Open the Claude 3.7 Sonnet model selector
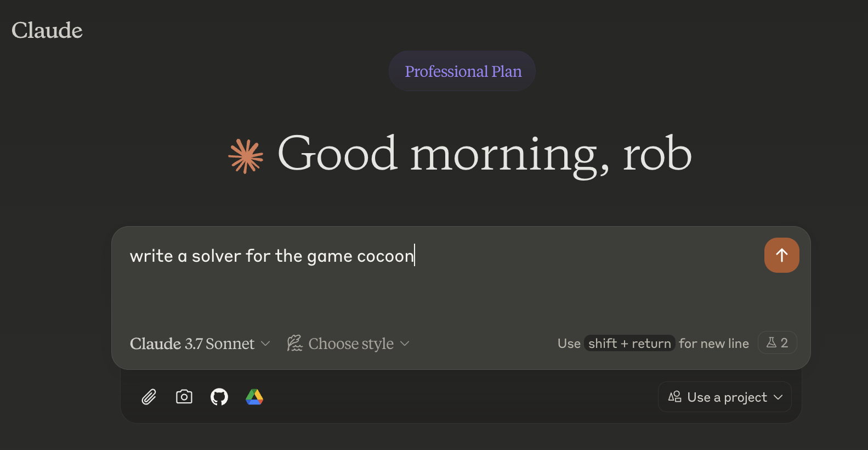 200,344
